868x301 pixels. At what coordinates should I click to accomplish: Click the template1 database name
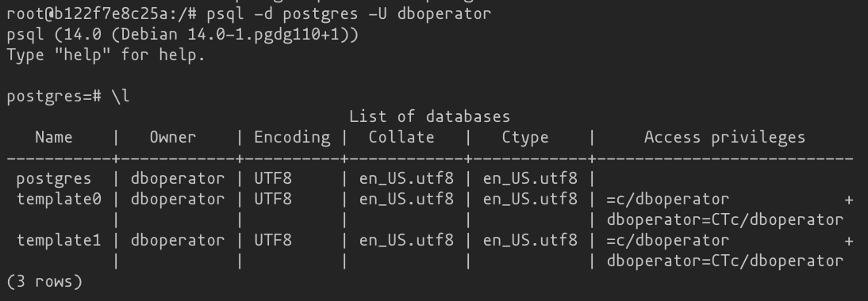[59, 240]
